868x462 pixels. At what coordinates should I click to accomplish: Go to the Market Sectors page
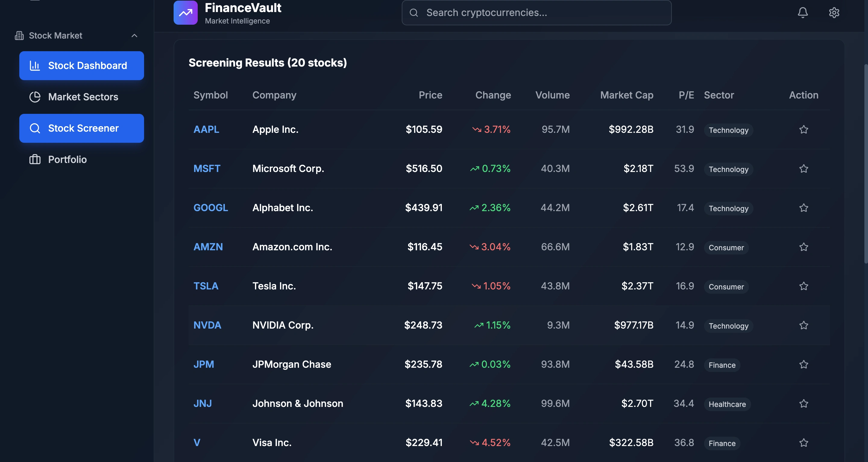pos(83,97)
